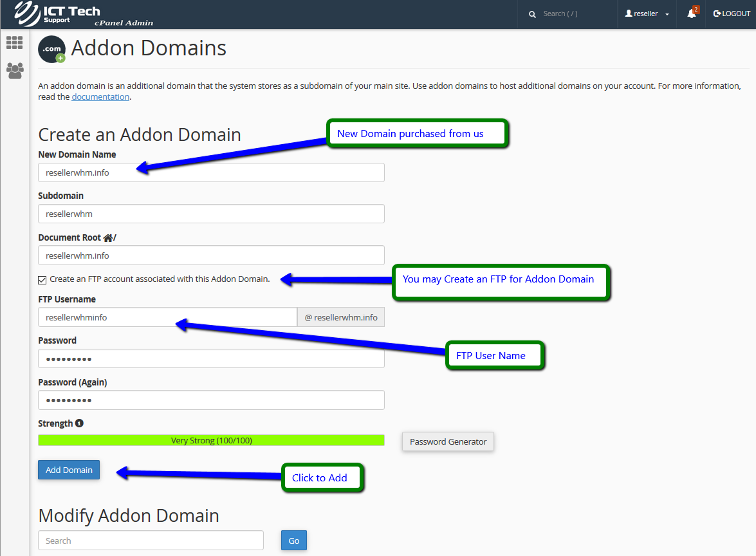Log out using the LOGOUT link
Screen dimensions: 756x556
coord(732,14)
